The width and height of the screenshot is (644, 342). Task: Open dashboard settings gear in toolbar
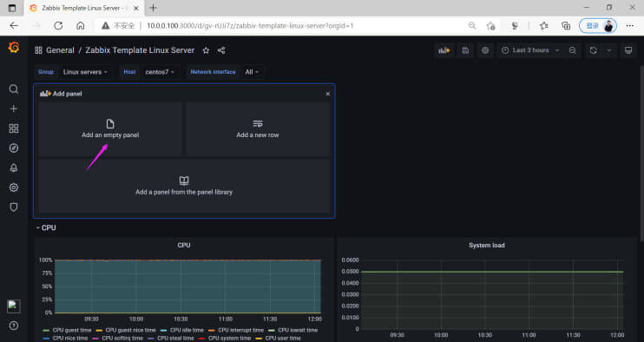pos(485,50)
